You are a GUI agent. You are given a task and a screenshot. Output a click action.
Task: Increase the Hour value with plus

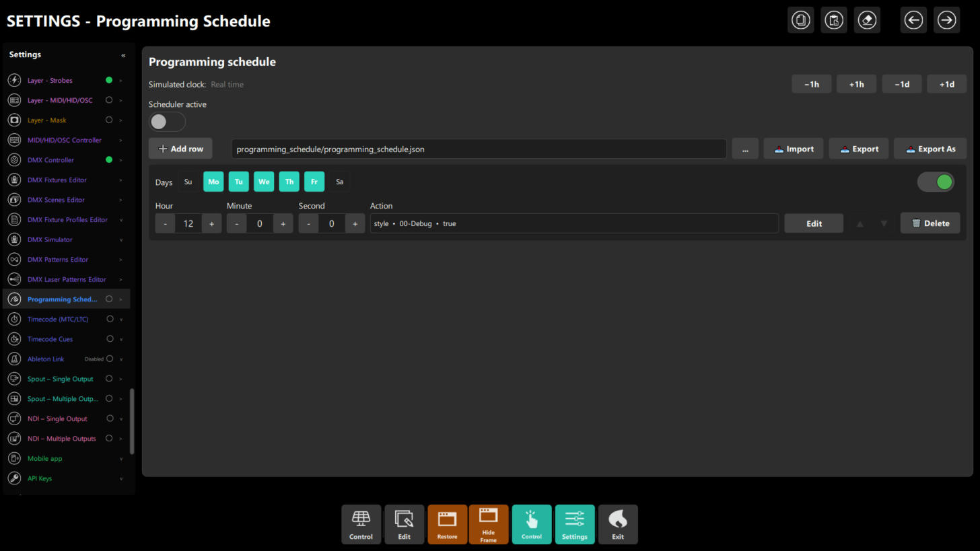pyautogui.click(x=211, y=224)
